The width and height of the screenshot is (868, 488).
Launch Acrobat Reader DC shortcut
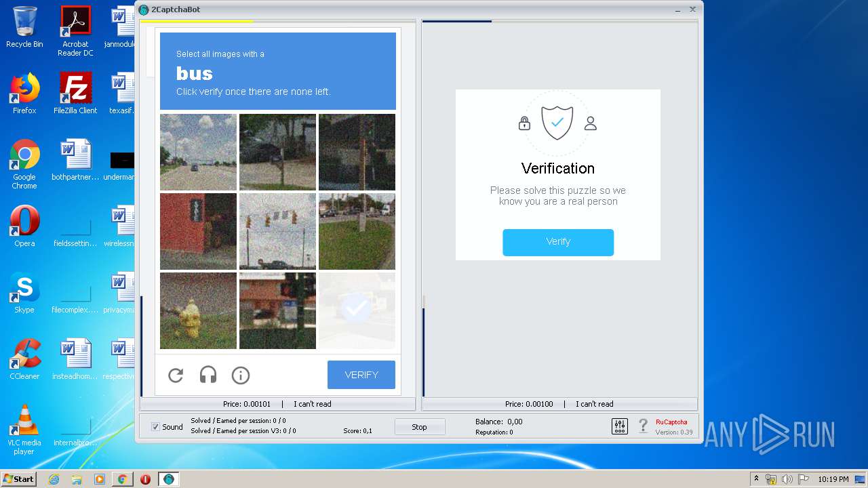(x=75, y=31)
